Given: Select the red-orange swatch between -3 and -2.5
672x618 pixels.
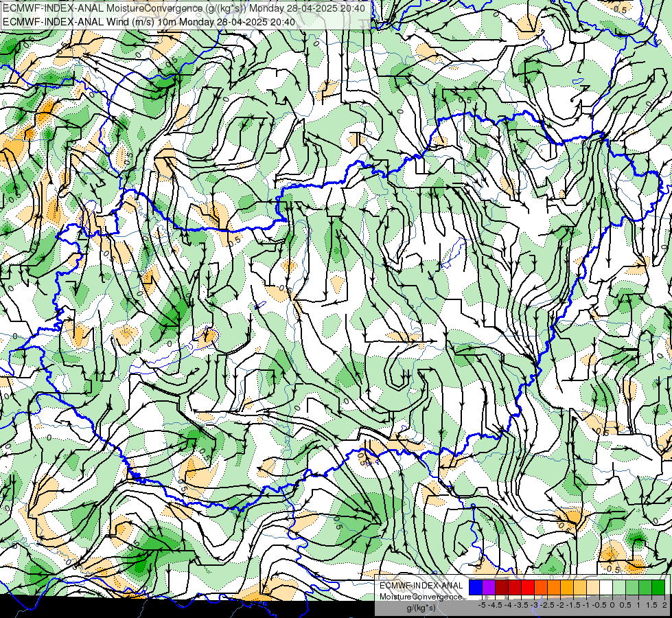Looking at the screenshot, I should [541, 587].
